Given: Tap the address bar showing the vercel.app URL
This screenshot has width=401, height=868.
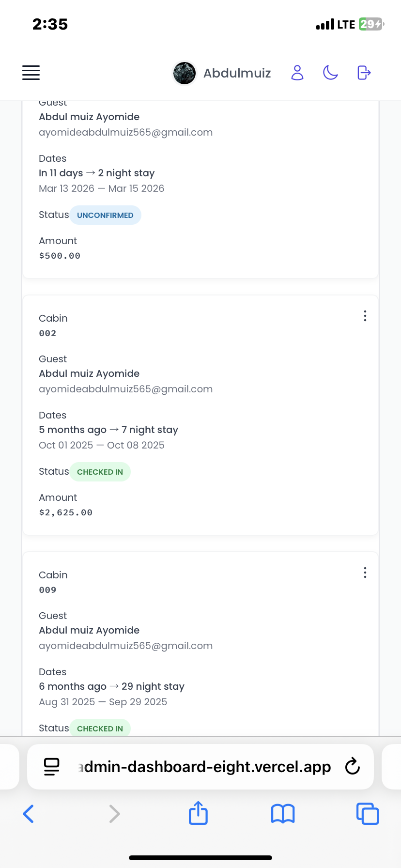Looking at the screenshot, I should pos(203,766).
